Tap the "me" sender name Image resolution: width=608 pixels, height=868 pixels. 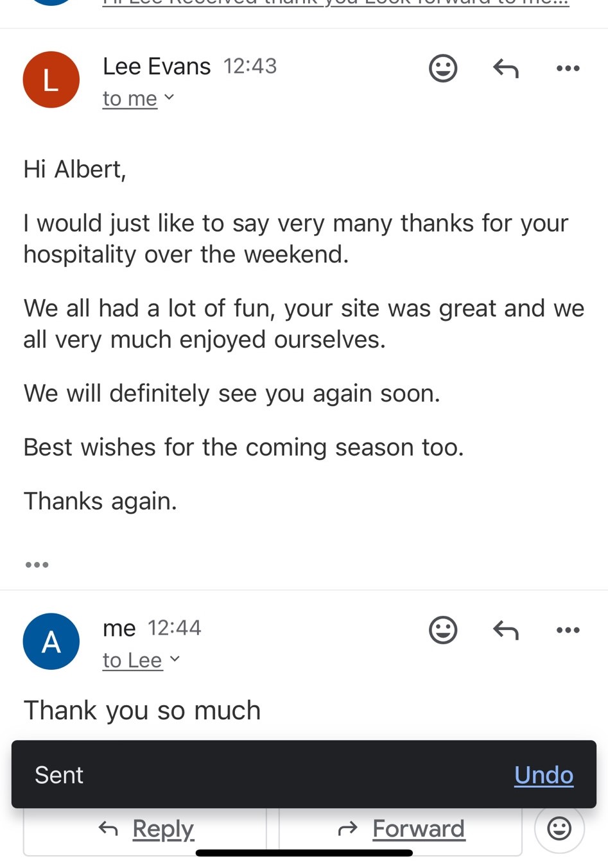(119, 628)
